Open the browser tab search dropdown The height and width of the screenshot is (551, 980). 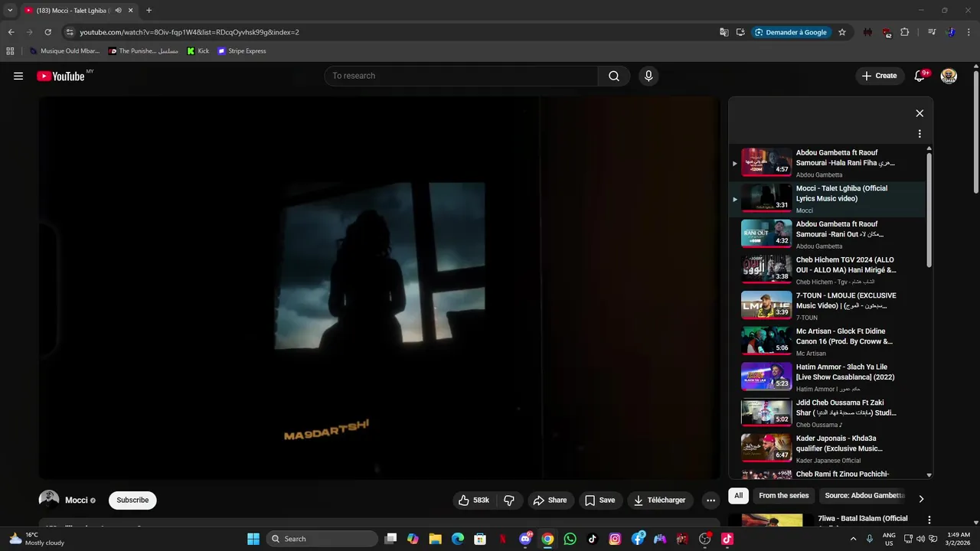pyautogui.click(x=10, y=11)
